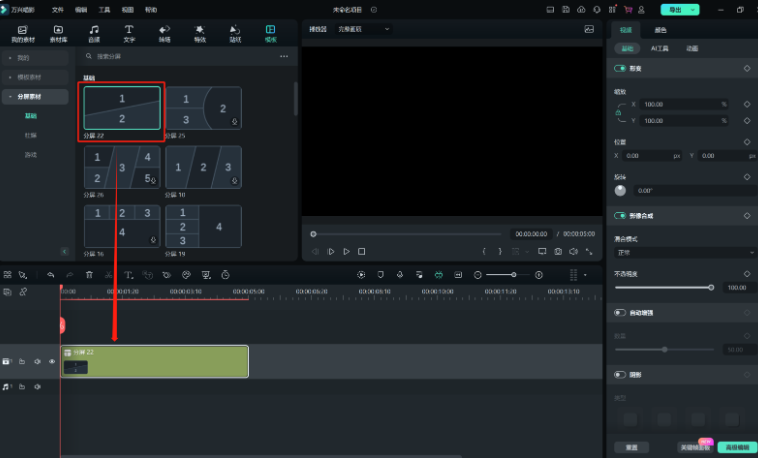The width and height of the screenshot is (758, 458).
Task: Switch to the 颜色 (Color) tab
Action: point(661,30)
